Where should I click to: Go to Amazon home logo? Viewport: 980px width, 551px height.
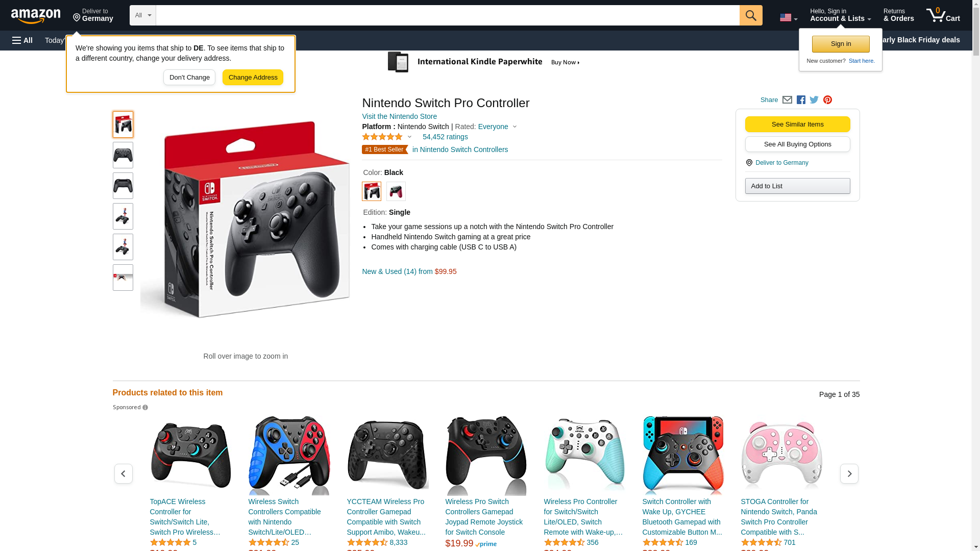[x=36, y=16]
